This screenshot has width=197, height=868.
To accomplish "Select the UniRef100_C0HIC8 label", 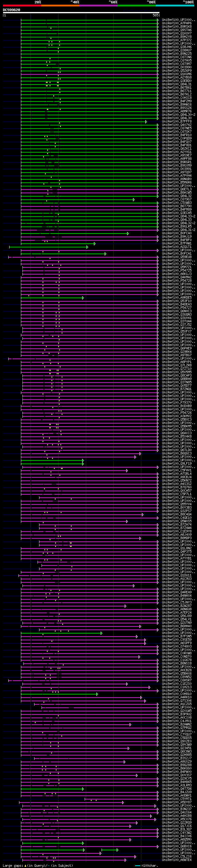I will tap(176, 98).
